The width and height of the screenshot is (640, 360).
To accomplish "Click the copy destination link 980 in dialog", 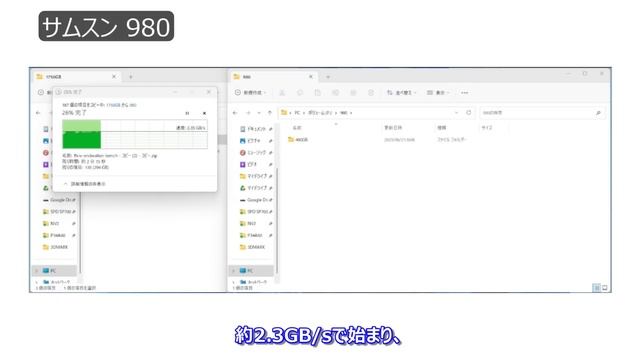I will point(133,105).
